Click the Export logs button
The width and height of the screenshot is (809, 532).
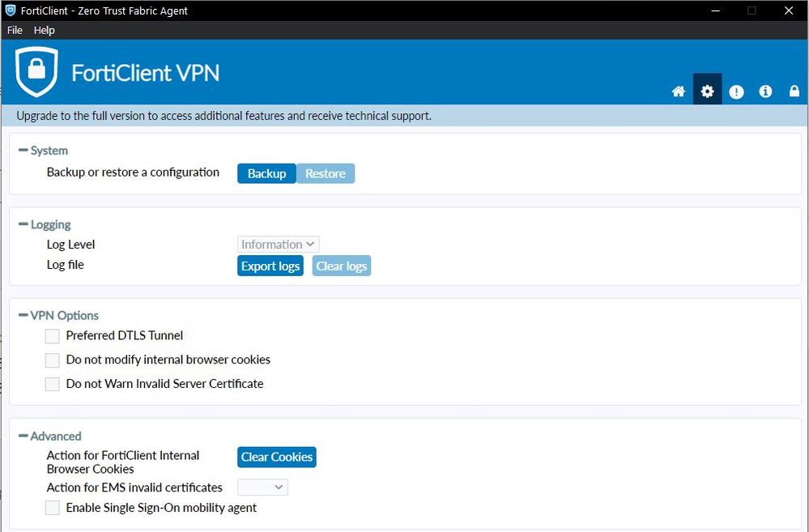coord(270,266)
